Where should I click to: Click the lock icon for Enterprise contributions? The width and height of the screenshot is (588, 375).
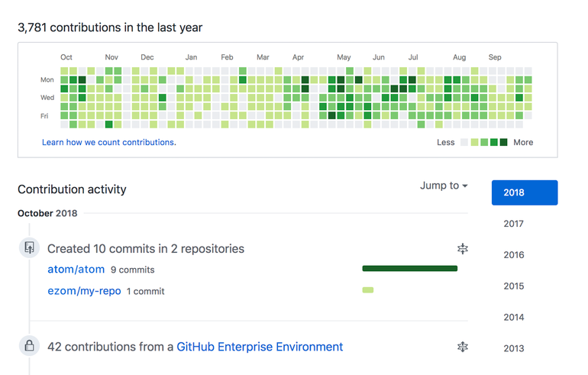[29, 346]
